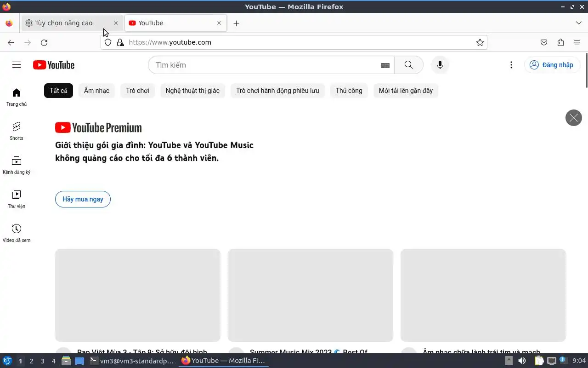
Task: Open a new tab with plus button
Action: click(x=236, y=23)
